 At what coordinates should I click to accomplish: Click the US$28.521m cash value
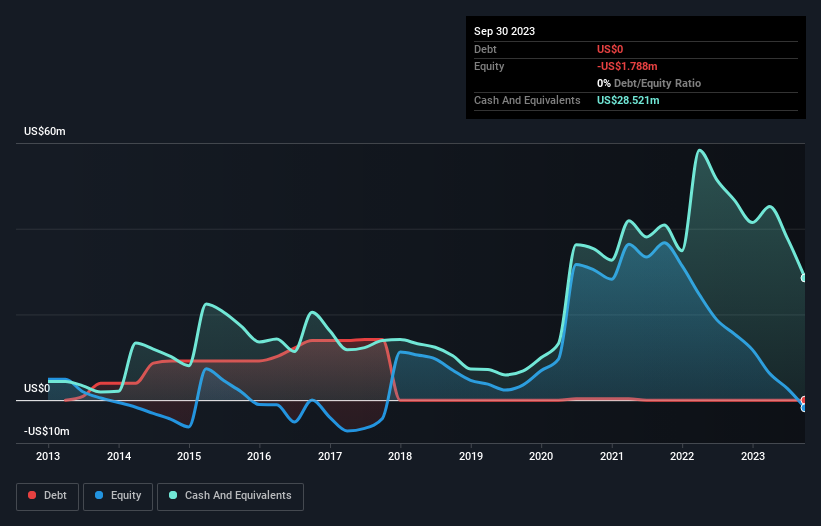coord(628,100)
